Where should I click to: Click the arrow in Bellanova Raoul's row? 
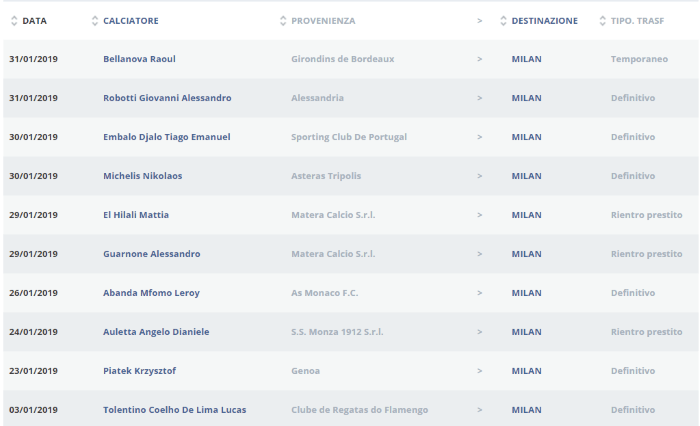480,59
